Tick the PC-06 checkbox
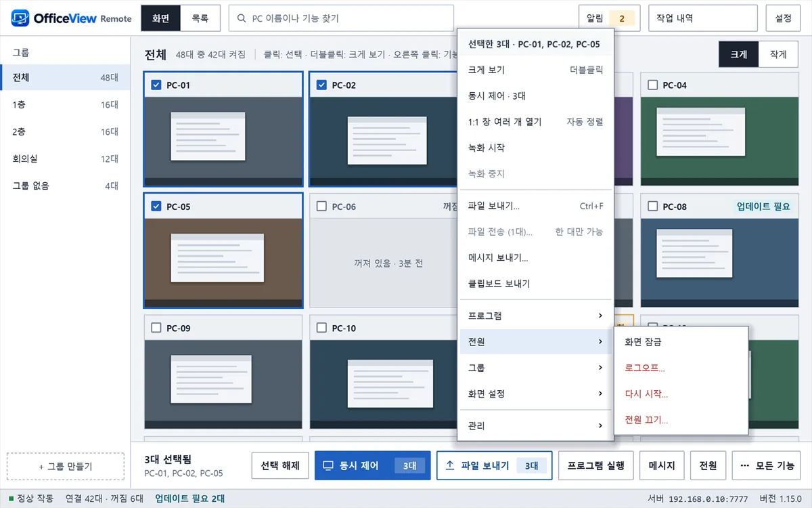 click(x=321, y=207)
